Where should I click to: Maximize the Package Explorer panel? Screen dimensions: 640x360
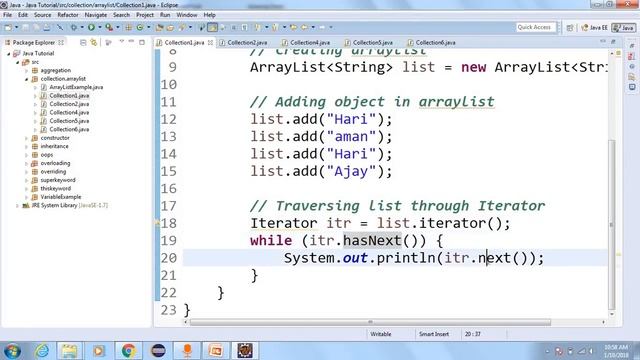tap(142, 42)
